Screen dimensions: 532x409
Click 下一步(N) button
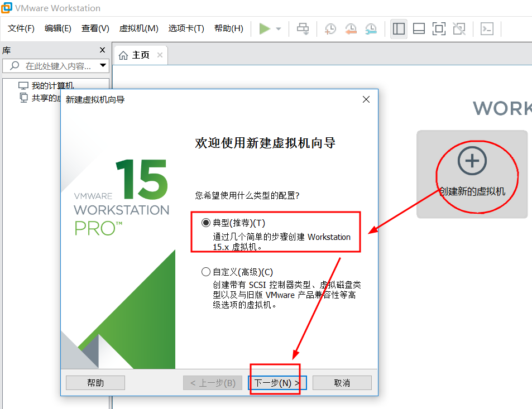[x=277, y=383]
